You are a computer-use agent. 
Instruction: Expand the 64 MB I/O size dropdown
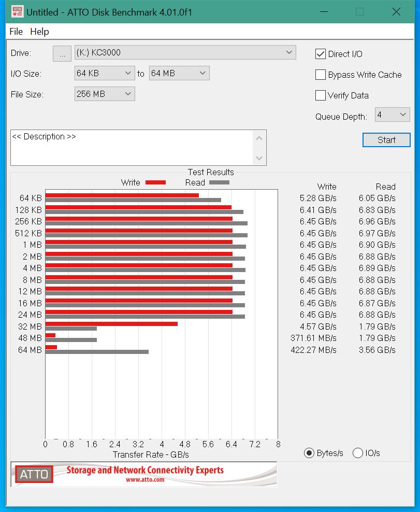tap(179, 73)
